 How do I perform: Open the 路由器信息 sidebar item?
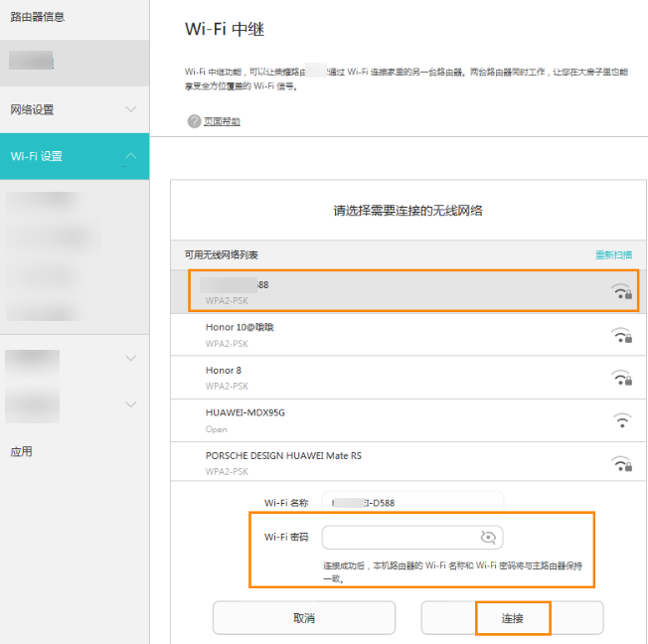click(38, 17)
